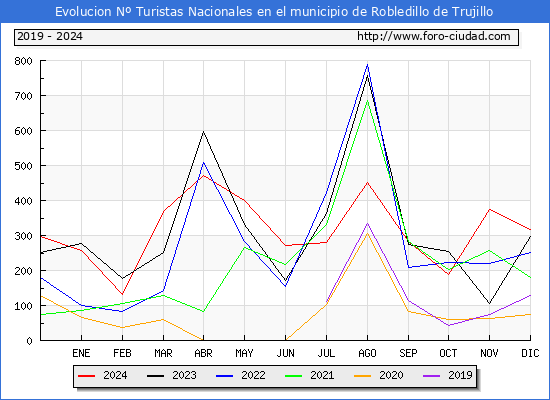Screen dimensions: 550x400
Task: Click the green 2021 line peak at AGO
Action: coord(367,100)
